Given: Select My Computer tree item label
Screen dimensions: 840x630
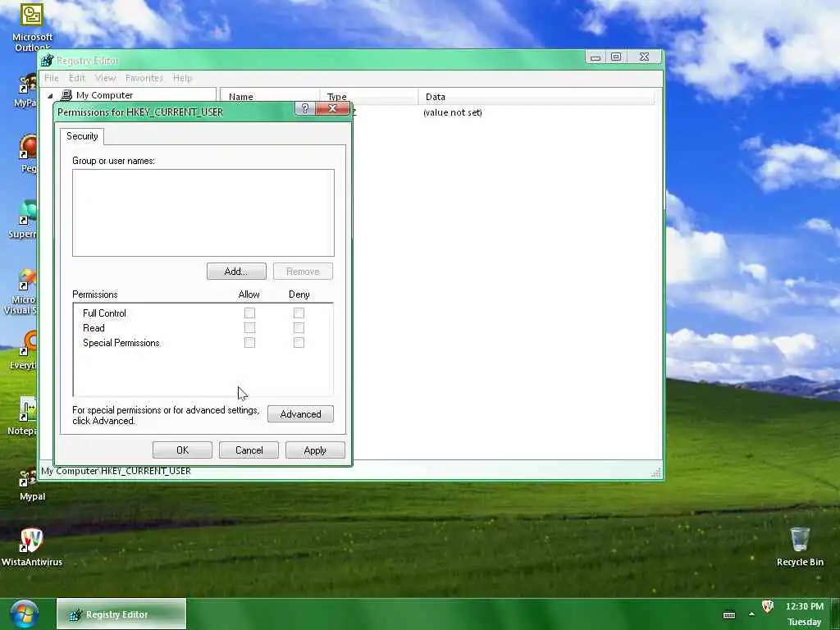Looking at the screenshot, I should tap(104, 95).
